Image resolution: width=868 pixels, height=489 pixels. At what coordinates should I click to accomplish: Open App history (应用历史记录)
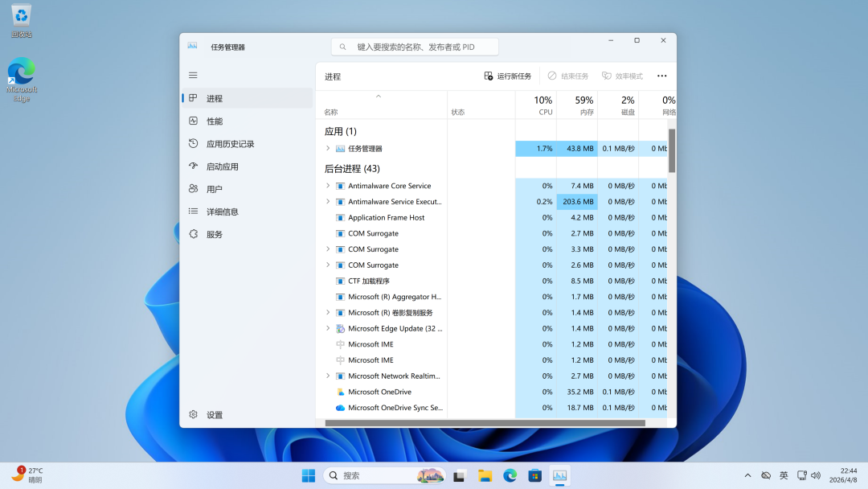[248, 144]
